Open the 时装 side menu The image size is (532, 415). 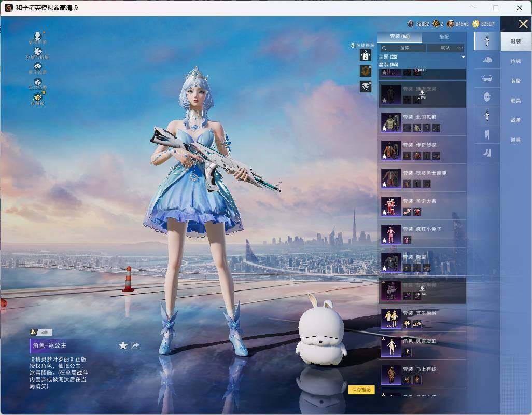tap(516, 41)
